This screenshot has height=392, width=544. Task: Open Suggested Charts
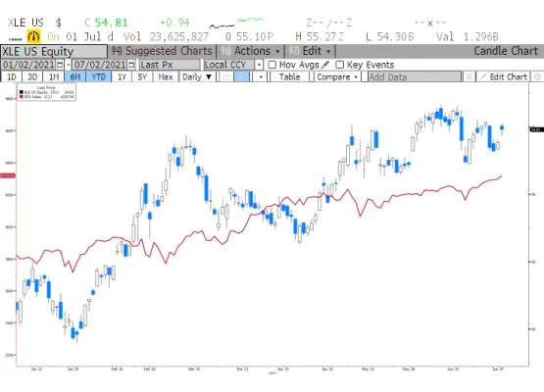162,51
